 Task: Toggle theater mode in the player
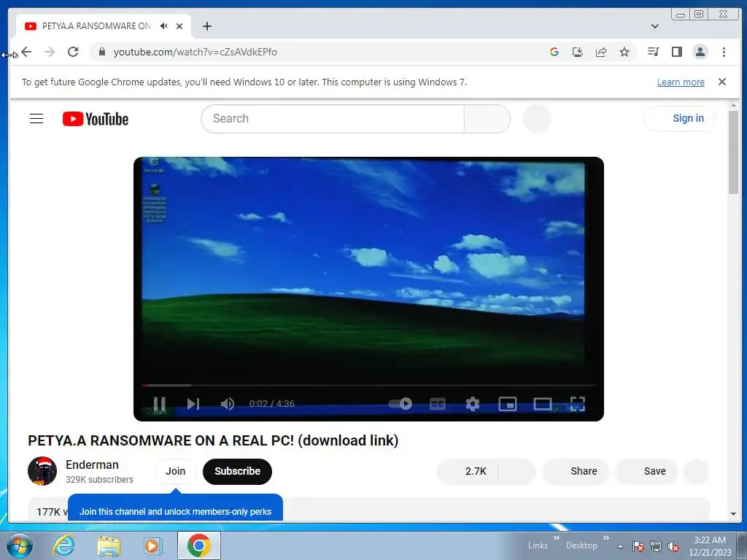(x=542, y=404)
